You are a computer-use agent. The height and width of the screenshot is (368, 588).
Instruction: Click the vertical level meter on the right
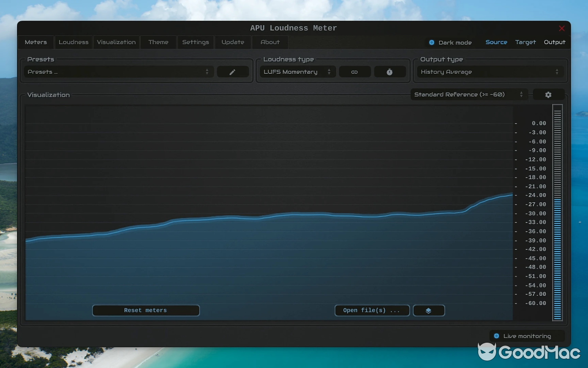[558, 212]
